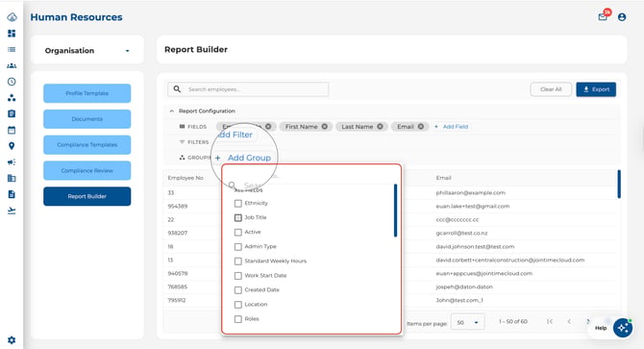
Task: Select the email phillaaron@example.com
Action: pos(471,192)
